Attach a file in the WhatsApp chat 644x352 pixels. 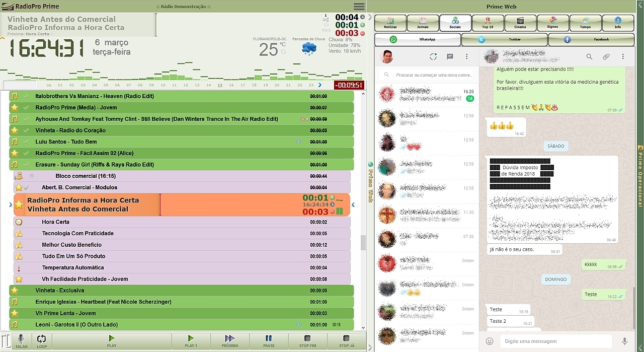pyautogui.click(x=606, y=57)
